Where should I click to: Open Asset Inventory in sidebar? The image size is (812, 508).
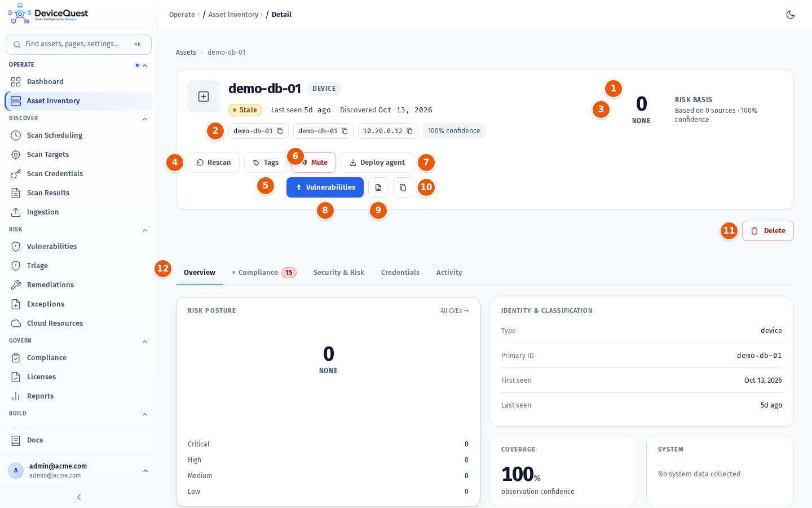coord(78,101)
